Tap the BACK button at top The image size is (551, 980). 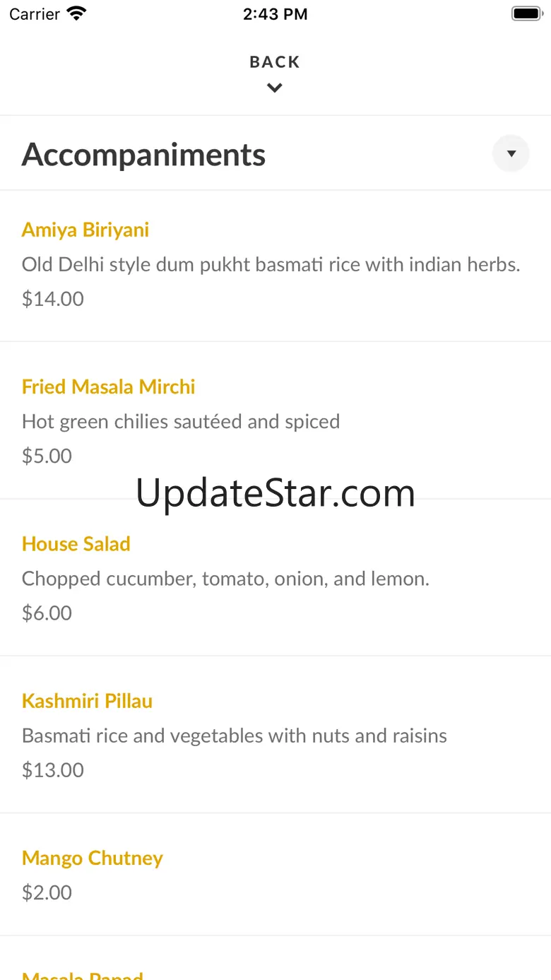pyautogui.click(x=275, y=62)
